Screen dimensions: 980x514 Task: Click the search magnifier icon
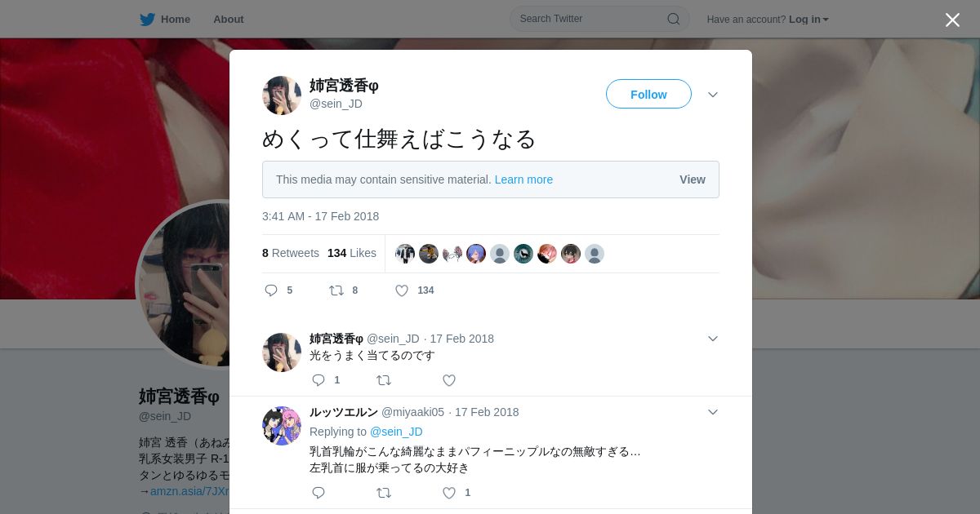coord(674,19)
